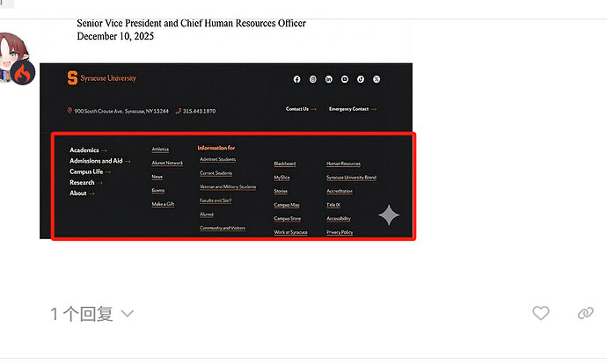Click the YouTube icon in the image

click(x=345, y=79)
